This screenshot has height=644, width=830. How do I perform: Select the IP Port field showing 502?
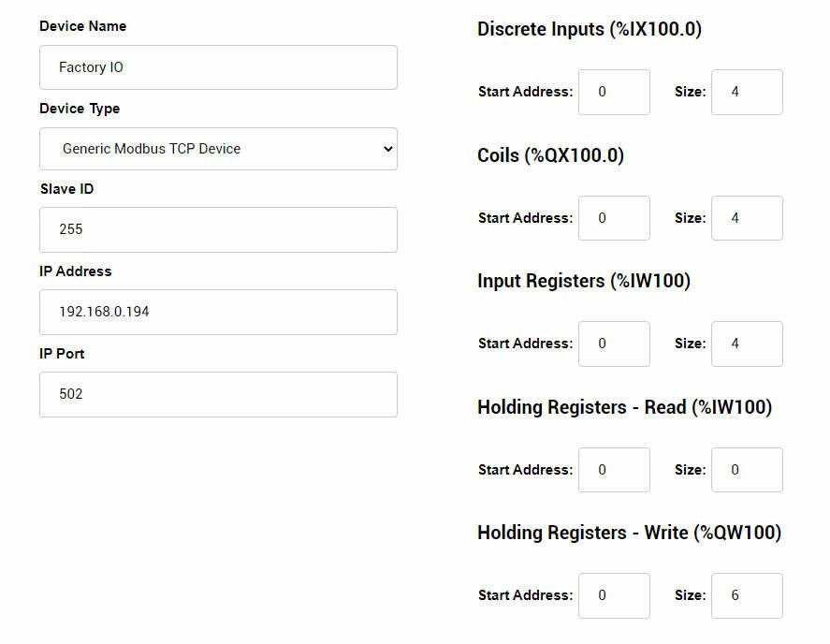pyautogui.click(x=218, y=394)
